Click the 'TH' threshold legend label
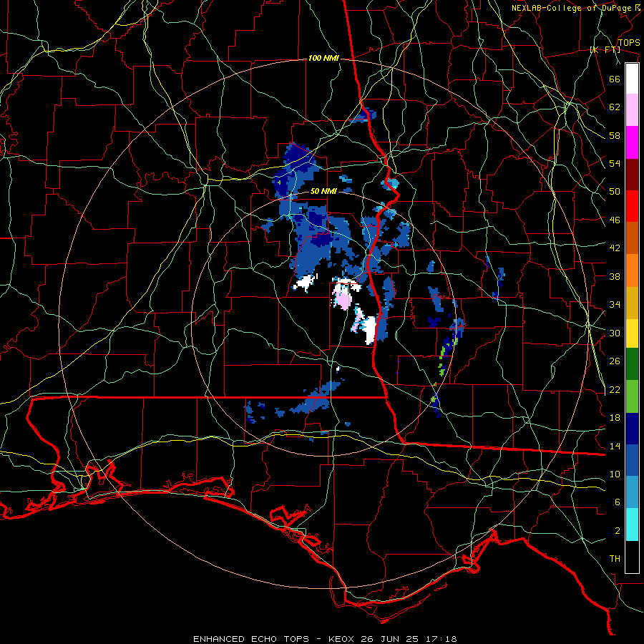Image resolution: width=644 pixels, height=644 pixels. click(x=615, y=559)
